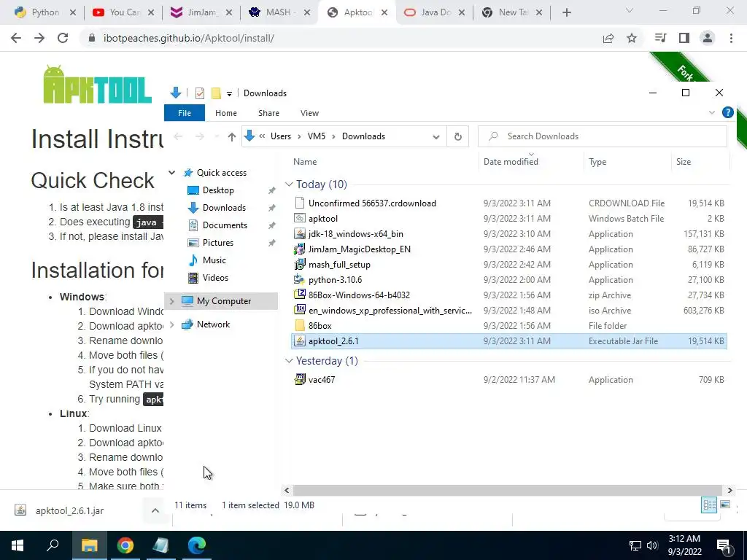Open Chrome tab search dropdown

[630, 10]
